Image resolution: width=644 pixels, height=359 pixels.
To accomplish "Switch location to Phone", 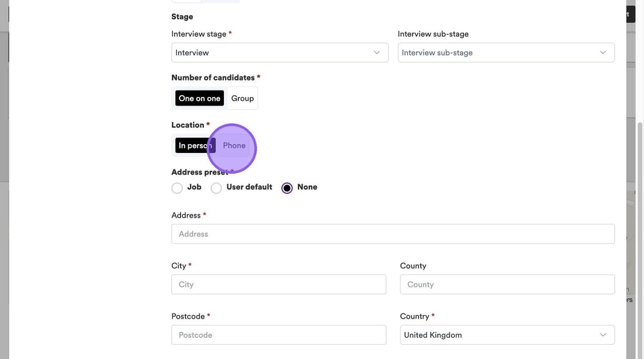I will coord(234,145).
